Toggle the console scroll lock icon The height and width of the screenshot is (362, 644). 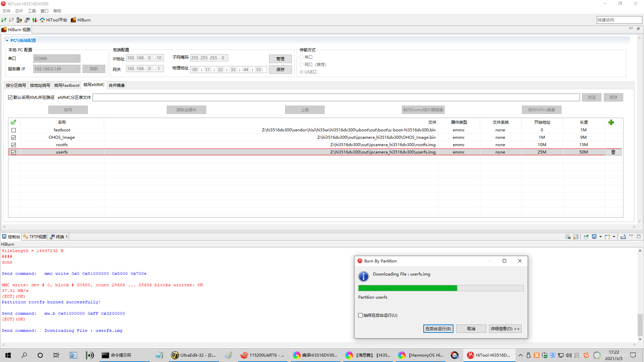point(576,237)
